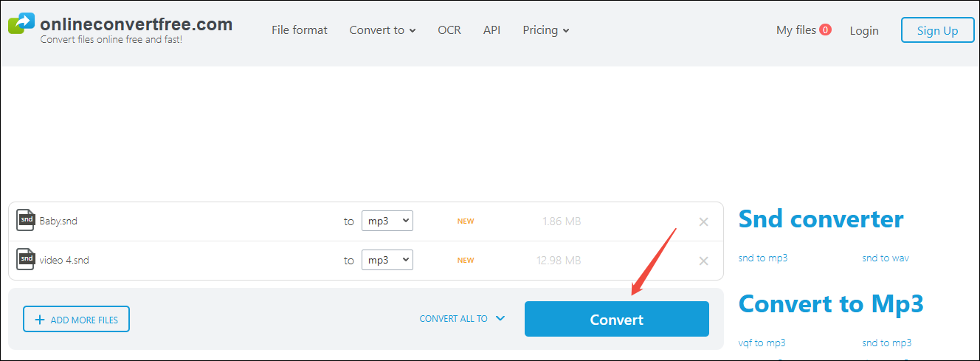Open the snd to wav link
The width and height of the screenshot is (980, 361).
coord(886,258)
